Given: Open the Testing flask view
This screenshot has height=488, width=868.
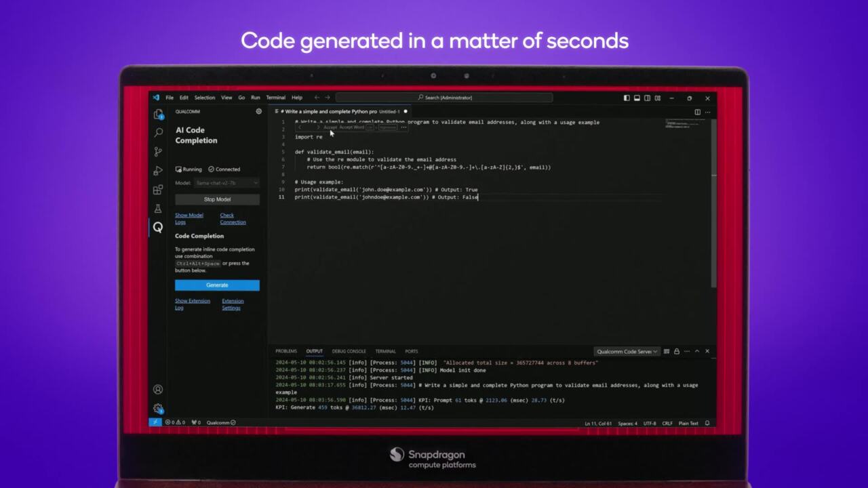Looking at the screenshot, I should (158, 209).
